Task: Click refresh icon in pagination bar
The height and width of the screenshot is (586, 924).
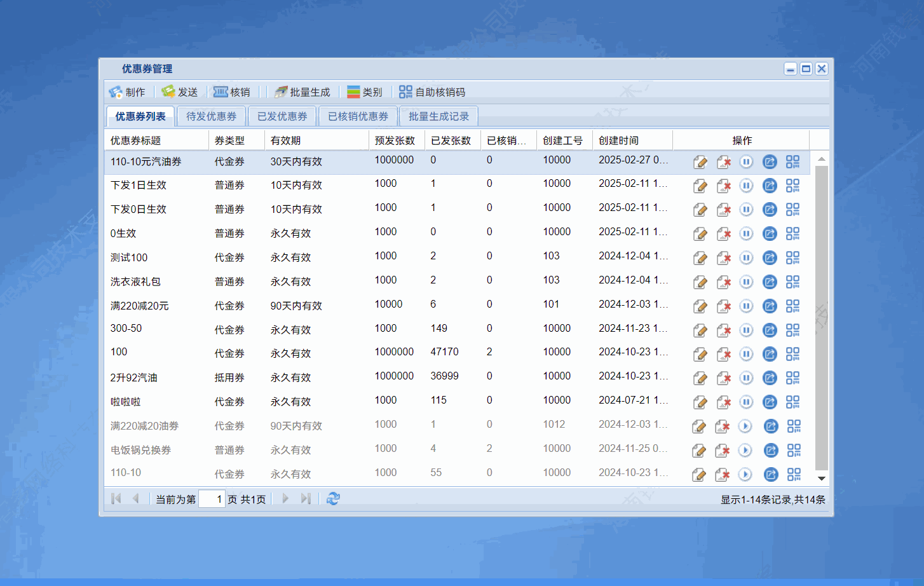Action: (x=333, y=499)
